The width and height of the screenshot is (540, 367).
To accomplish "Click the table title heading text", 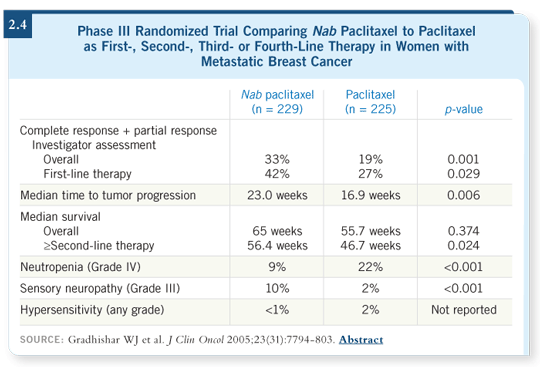I will 276,46.
